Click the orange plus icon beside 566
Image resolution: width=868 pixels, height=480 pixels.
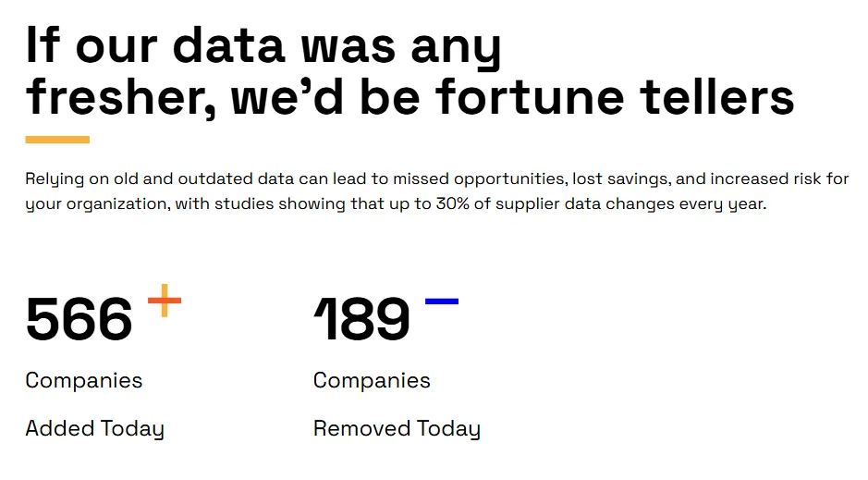click(x=165, y=301)
